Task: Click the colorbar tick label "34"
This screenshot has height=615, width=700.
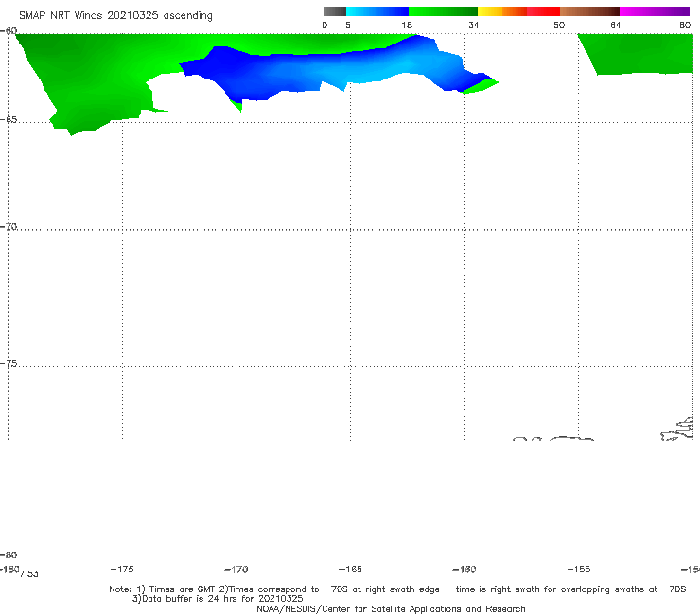Action: pos(474,25)
